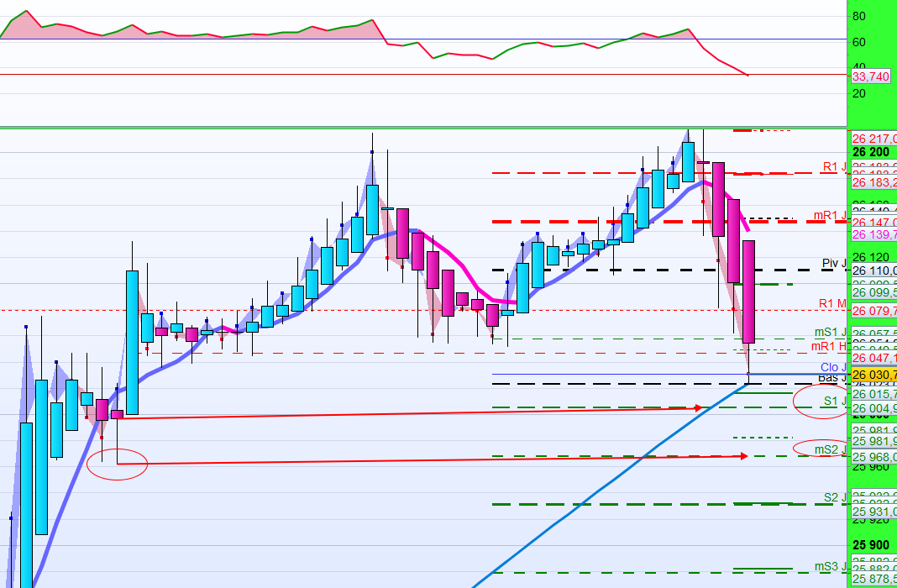Click the RSI value label 33,740

pyautogui.click(x=871, y=76)
